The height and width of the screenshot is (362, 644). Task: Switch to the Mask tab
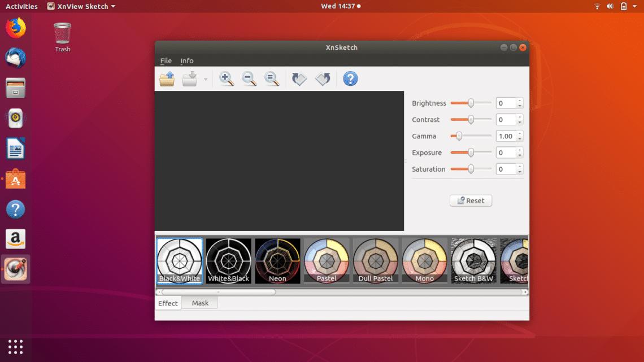click(200, 303)
